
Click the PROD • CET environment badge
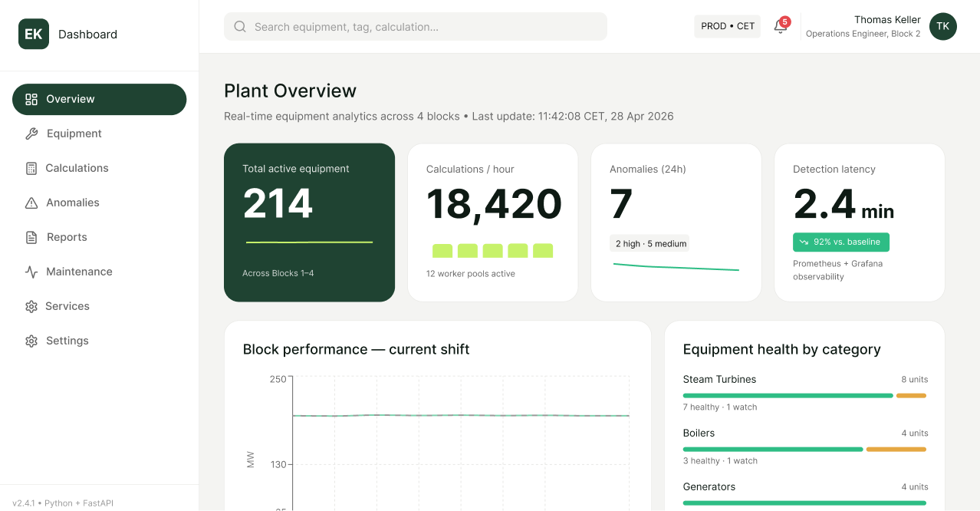click(728, 26)
